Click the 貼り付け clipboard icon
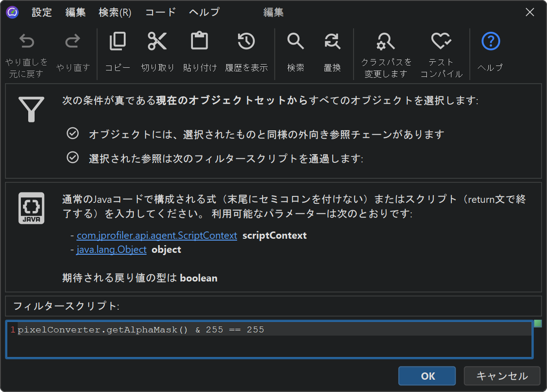Viewport: 547px width, 392px height. 199,41
